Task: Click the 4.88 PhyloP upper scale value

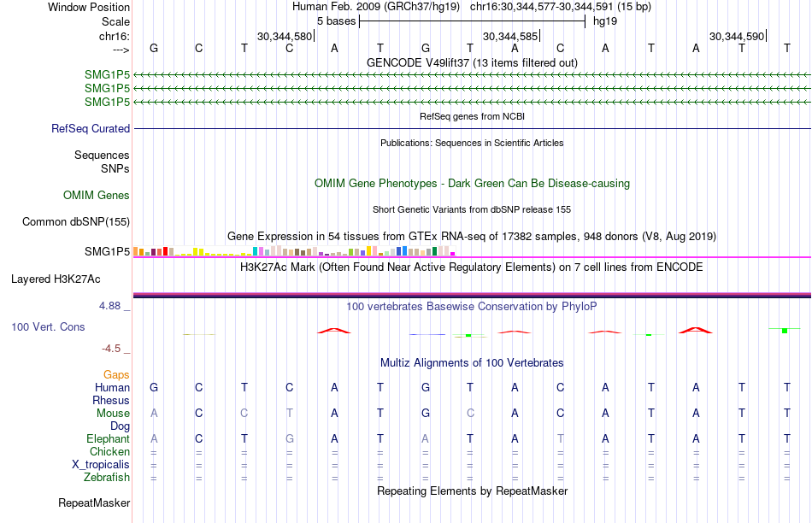Action: point(109,306)
